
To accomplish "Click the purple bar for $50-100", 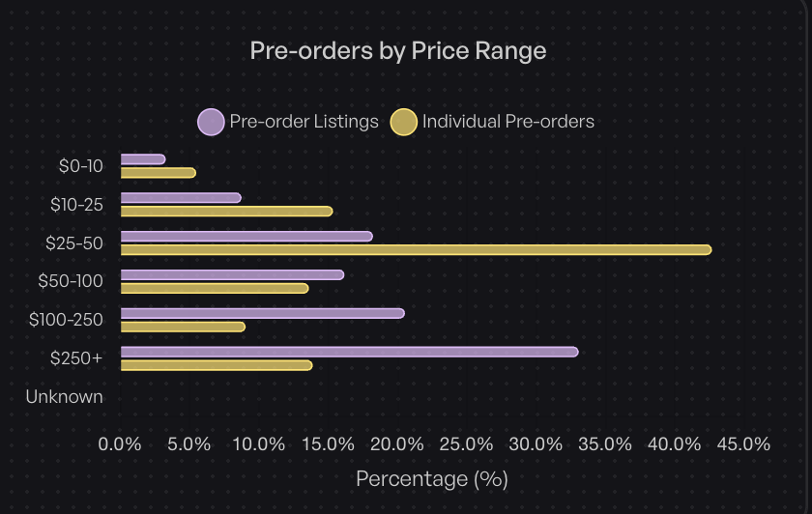I will click(x=232, y=274).
